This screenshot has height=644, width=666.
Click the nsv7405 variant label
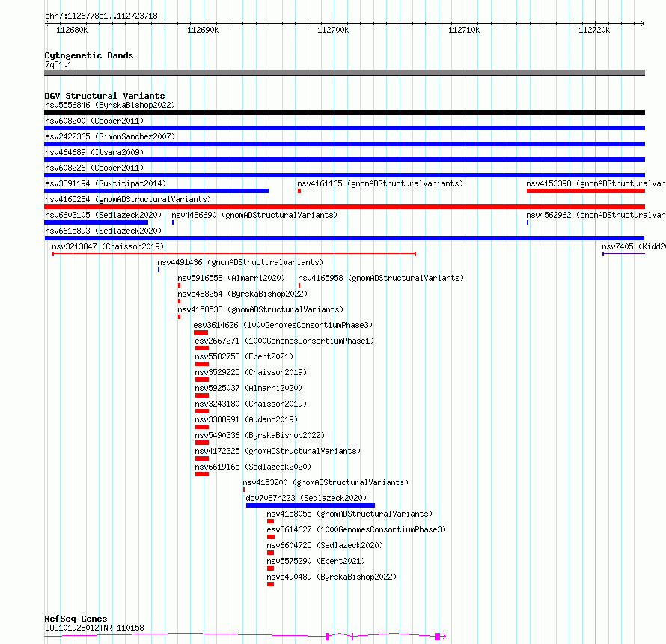634,246
